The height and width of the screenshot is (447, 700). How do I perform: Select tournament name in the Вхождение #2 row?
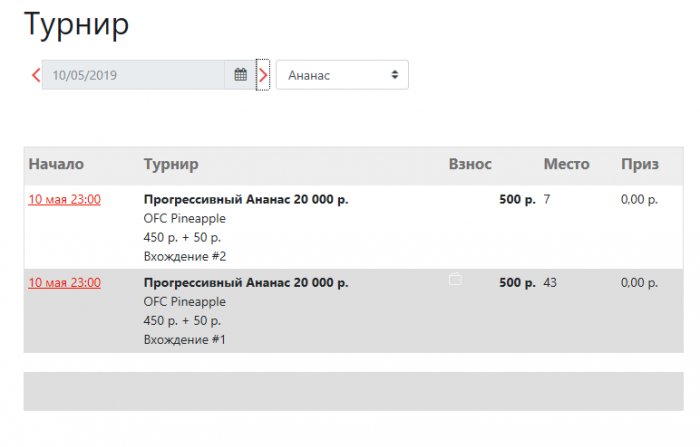click(246, 199)
